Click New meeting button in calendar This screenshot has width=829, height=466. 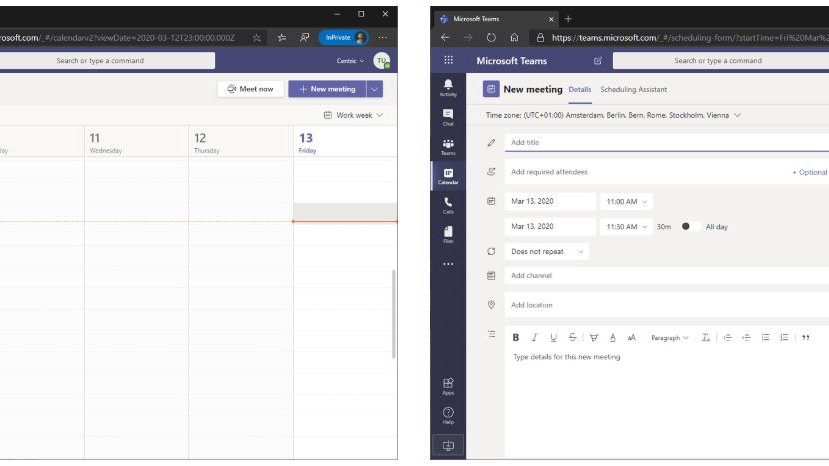pos(327,89)
